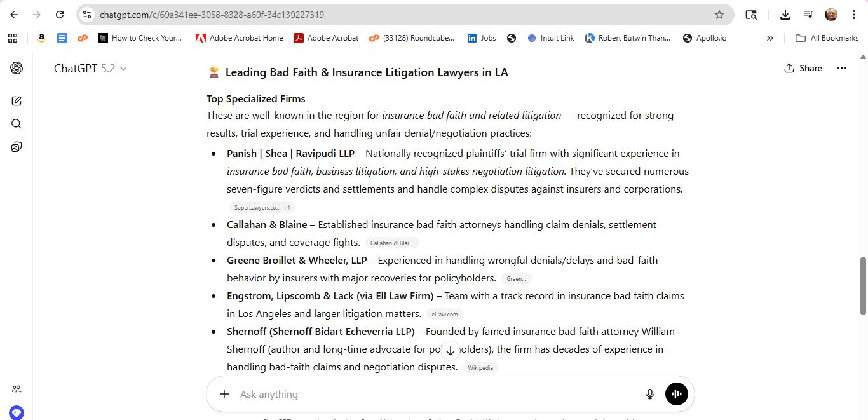Start a new chat from sidebar
868x420 pixels.
coord(17,100)
